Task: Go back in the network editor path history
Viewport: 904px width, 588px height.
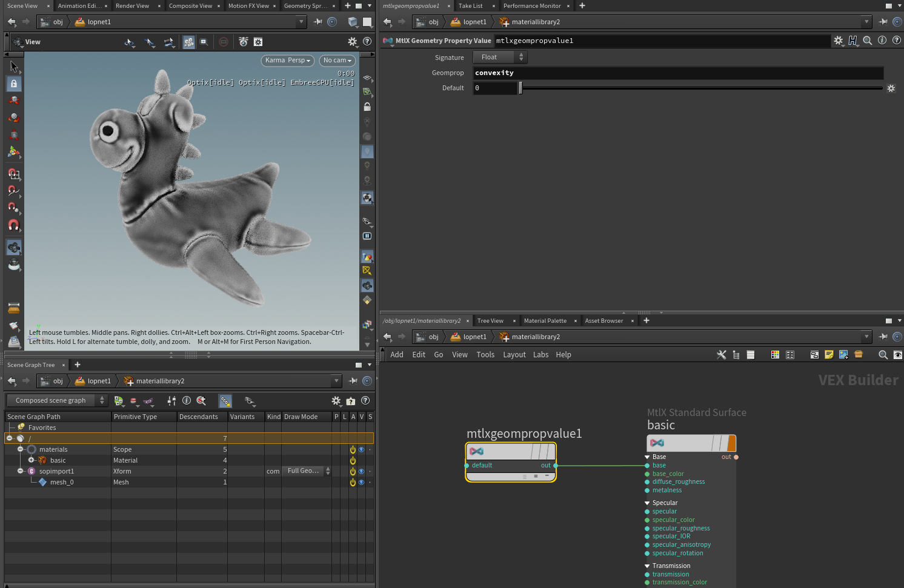Action: (387, 337)
